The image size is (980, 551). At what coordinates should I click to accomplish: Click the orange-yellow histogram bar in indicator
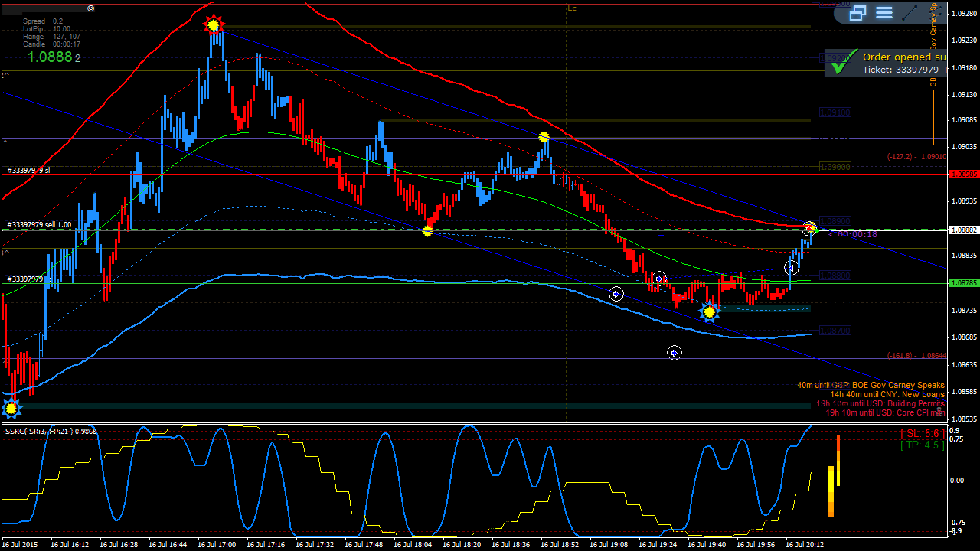(831, 491)
